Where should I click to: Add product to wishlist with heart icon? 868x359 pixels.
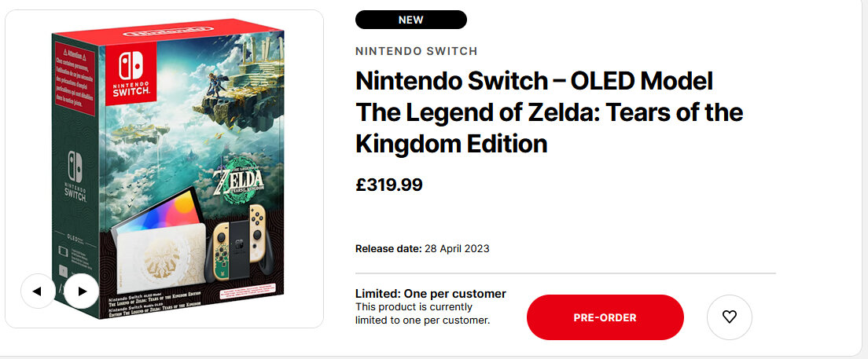[730, 317]
